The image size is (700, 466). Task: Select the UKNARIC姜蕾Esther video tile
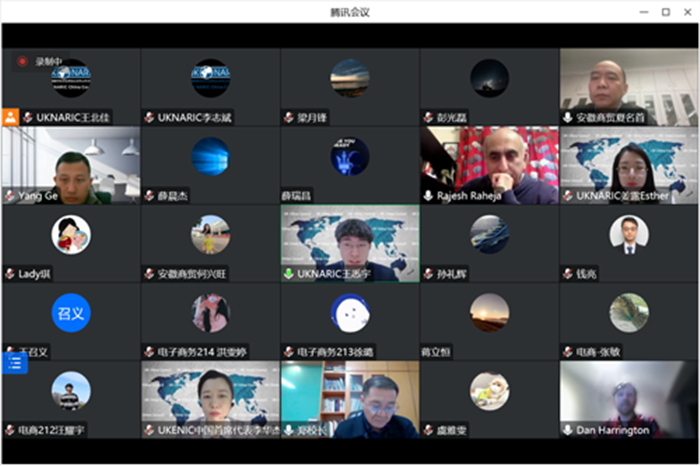629,163
